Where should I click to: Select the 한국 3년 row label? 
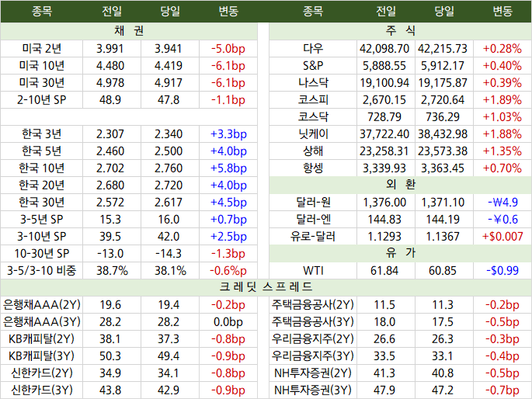pos(42,134)
